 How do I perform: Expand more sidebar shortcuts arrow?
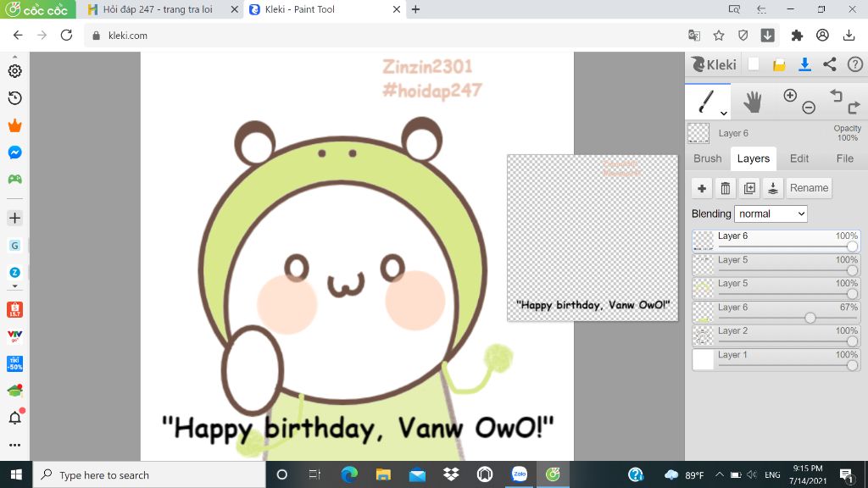tap(15, 286)
